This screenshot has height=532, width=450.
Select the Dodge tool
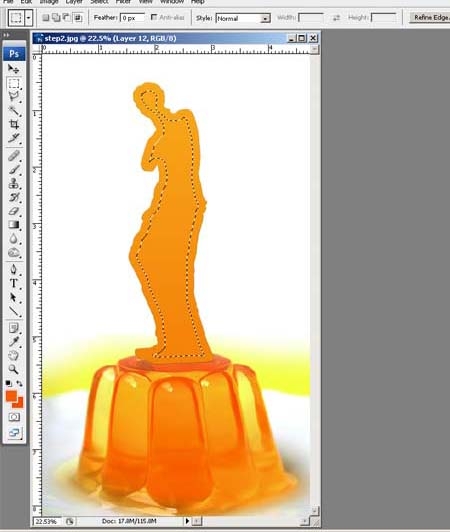14,252
